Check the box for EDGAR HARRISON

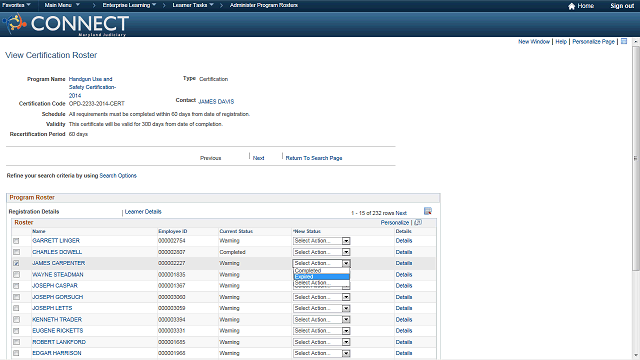pyautogui.click(x=16, y=353)
